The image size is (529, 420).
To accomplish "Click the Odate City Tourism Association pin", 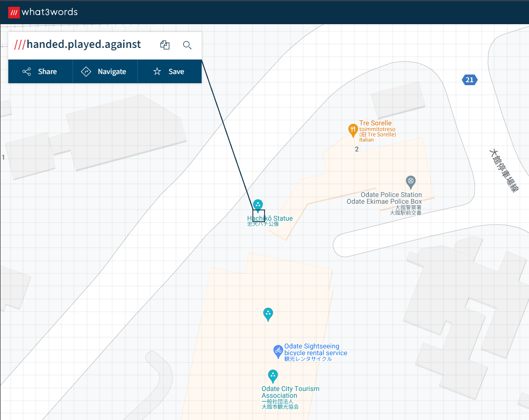I will click(x=273, y=376).
